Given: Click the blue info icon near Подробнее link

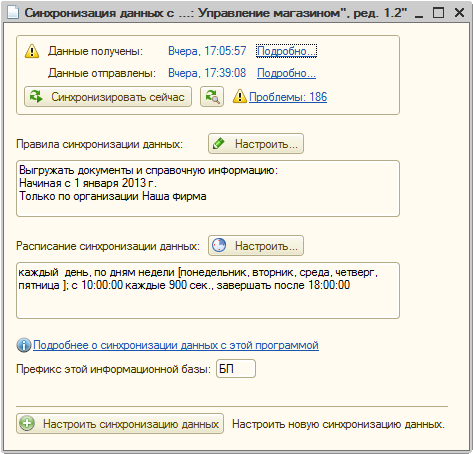Looking at the screenshot, I should click(24, 345).
